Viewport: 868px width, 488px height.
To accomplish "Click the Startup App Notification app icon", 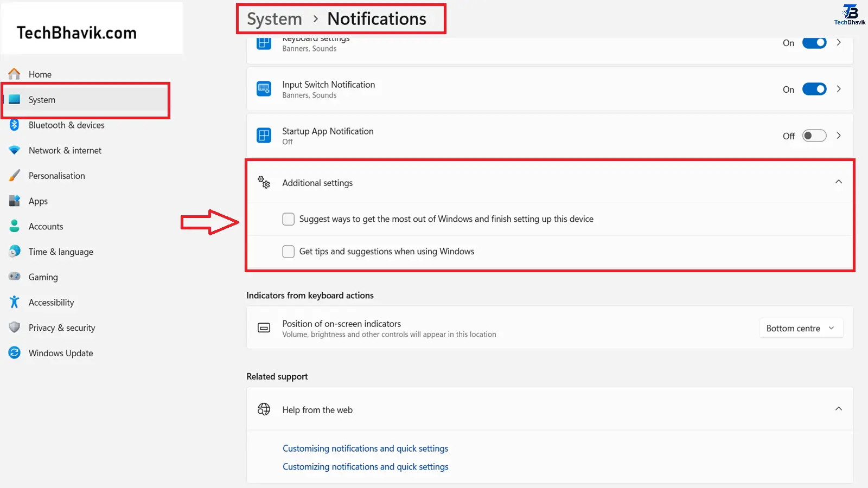I will (264, 136).
